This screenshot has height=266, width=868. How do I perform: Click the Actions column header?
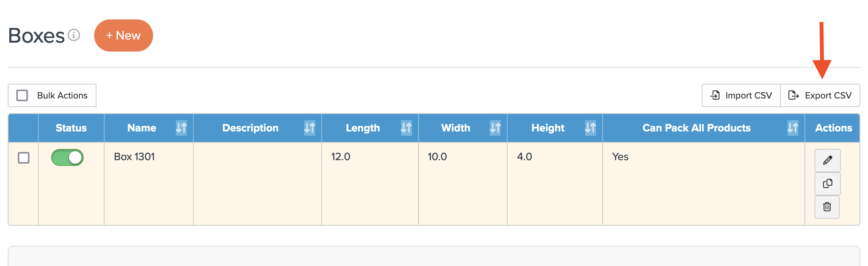pos(833,128)
